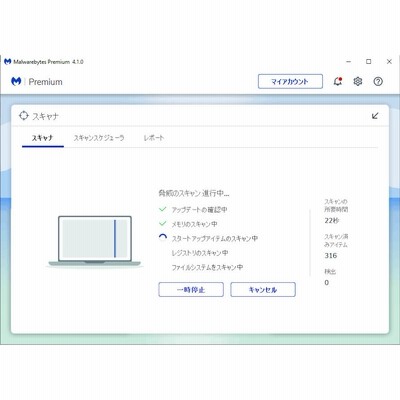Viewport: 400px width, 400px height.
Task: Click Malwarebytes logo beside Premium
Action: coord(16,81)
